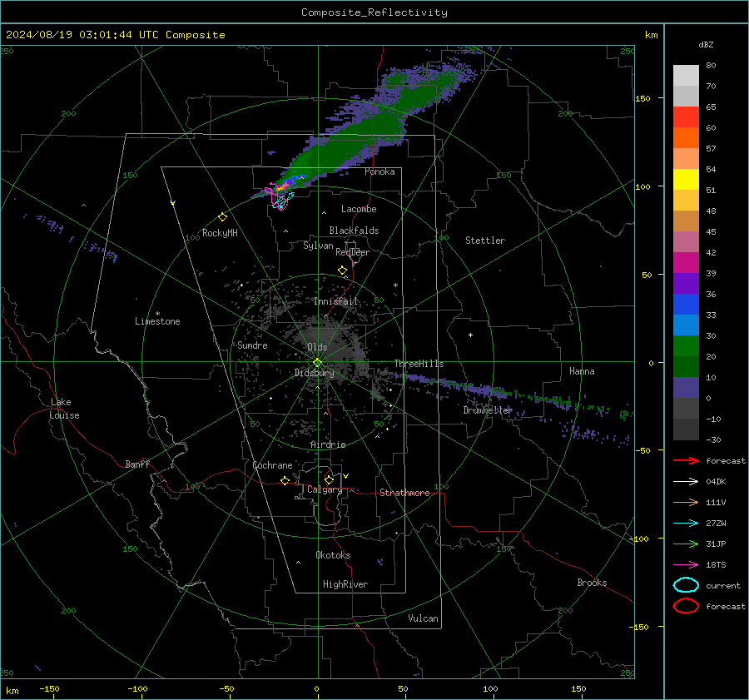
Task: Click the Sylvan label
Action: 318,246
